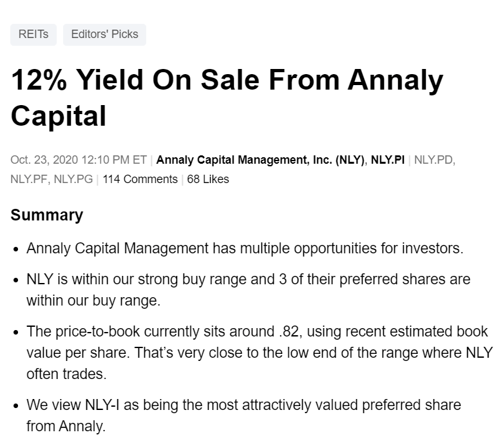
Task: Open the NLY.PD ticker link
Action: pyautogui.click(x=434, y=160)
